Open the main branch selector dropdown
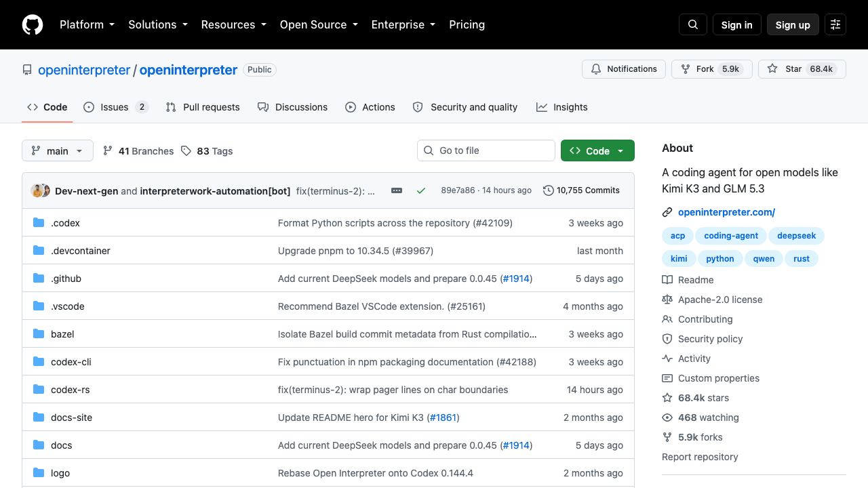Screen dimensions: 868x488 pos(58,150)
